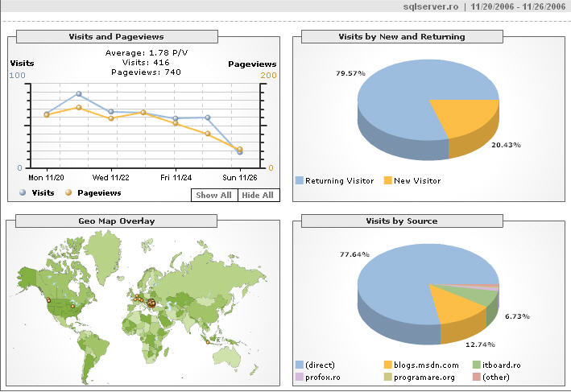Click the (direct) source legend swatch

pyautogui.click(x=300, y=365)
